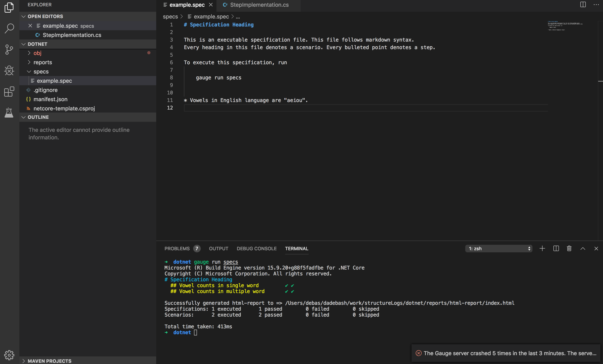
Task: Toggle panel to maximized size
Action: click(583, 249)
